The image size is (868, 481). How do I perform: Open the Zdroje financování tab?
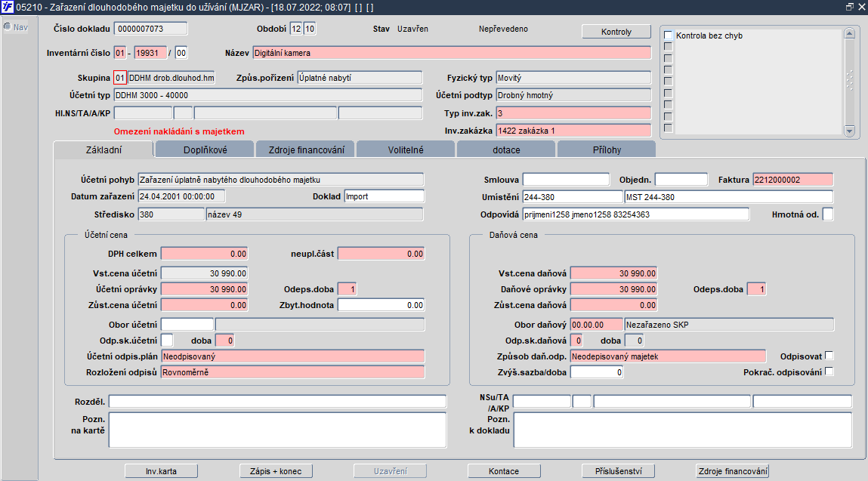pos(305,150)
